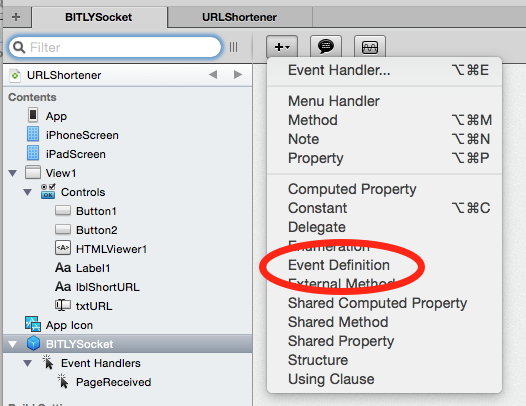Collapse the View1 disclosure triangle

click(13, 173)
